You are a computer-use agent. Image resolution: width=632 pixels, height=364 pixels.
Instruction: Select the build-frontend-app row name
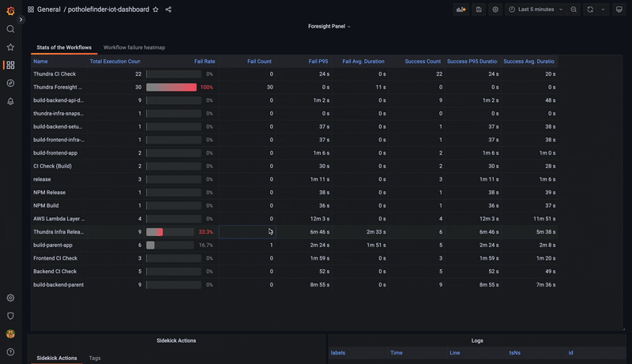[x=55, y=153]
